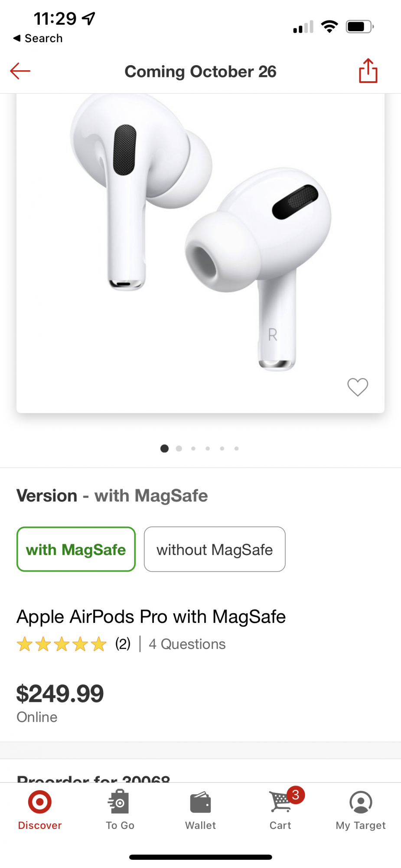Image resolution: width=401 pixels, height=868 pixels.
Task: Tap the AirPods Pro product image
Action: 200,243
